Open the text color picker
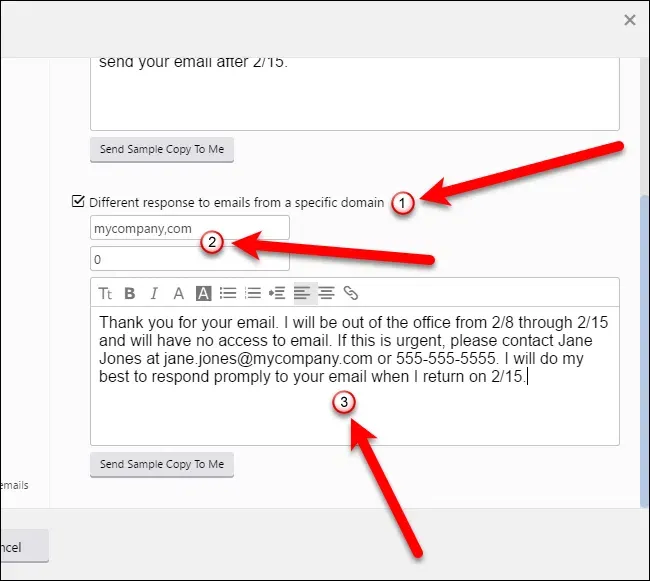Screen dimensions: 650x581 [179, 293]
